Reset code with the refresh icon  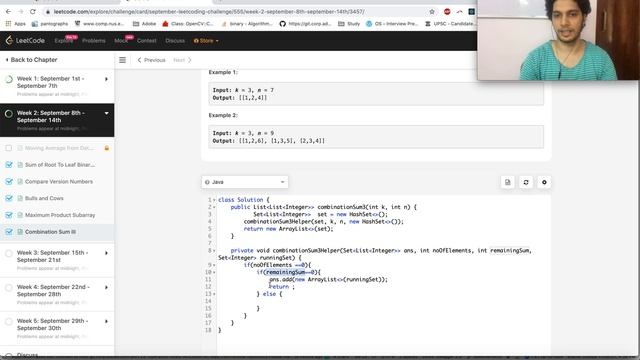click(x=526, y=182)
